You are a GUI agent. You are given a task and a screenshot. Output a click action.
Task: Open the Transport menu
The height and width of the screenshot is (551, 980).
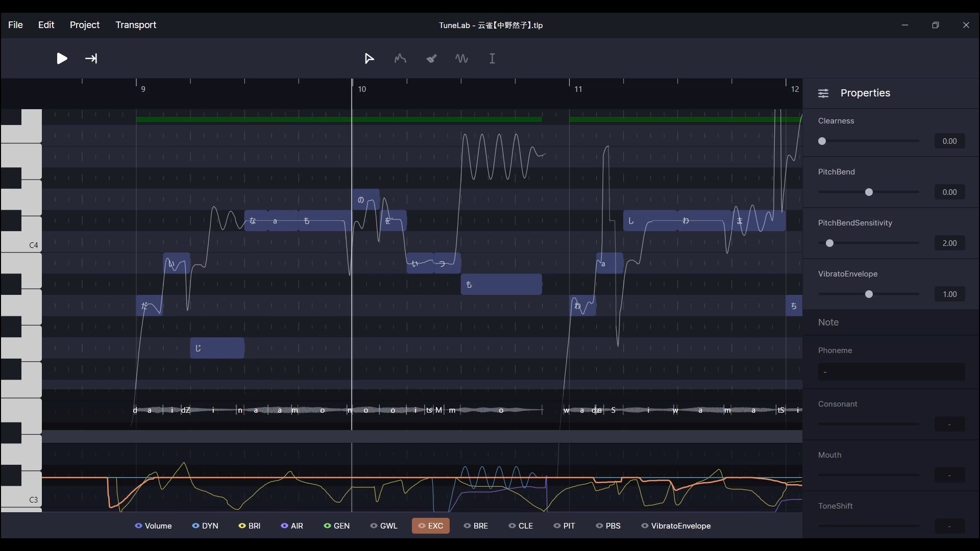[136, 25]
